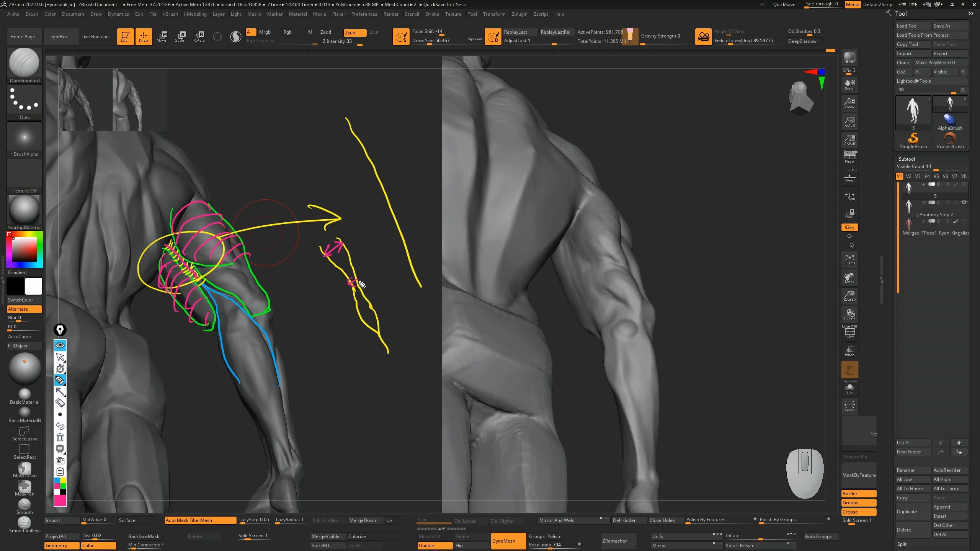Select the Scale transform tool icon
980x551 pixels.
180,36
